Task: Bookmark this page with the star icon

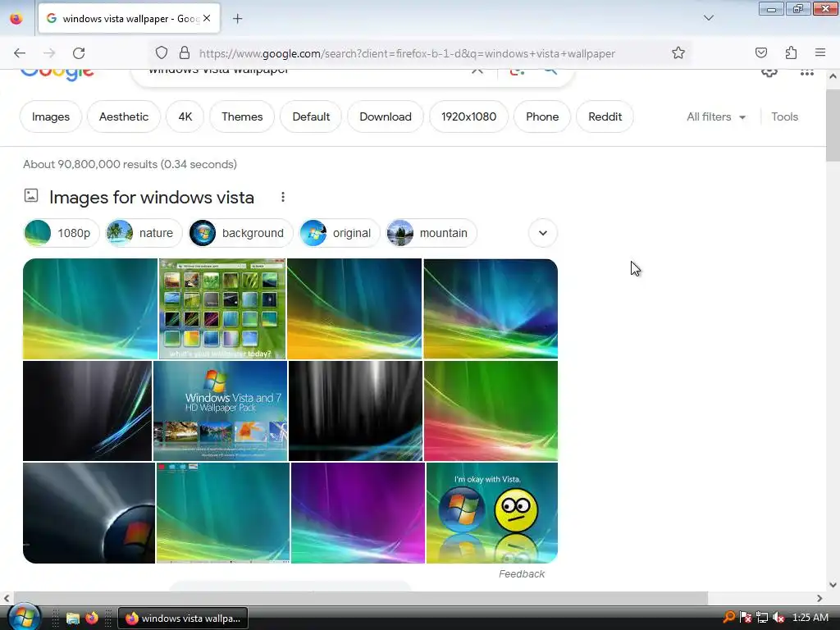Action: (x=678, y=53)
